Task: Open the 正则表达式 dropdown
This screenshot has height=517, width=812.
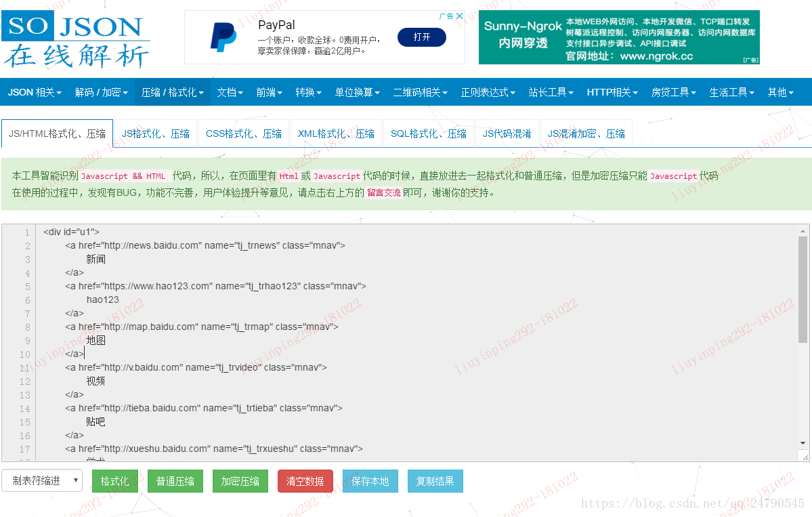Action: [488, 92]
